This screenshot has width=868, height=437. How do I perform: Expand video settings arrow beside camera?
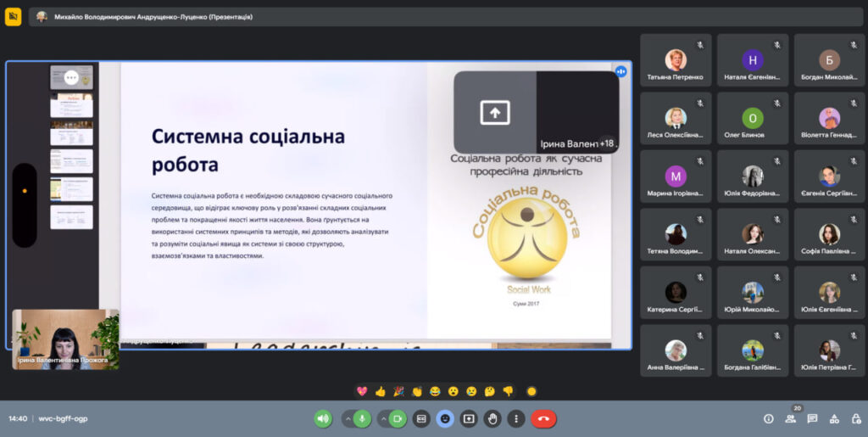pyautogui.click(x=383, y=418)
